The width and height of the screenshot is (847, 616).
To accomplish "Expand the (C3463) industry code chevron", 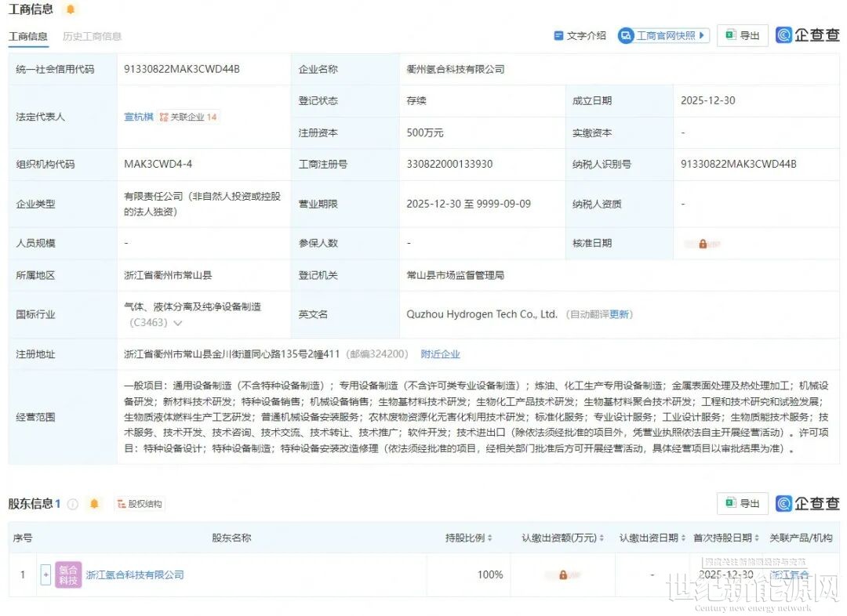I will click(178, 323).
